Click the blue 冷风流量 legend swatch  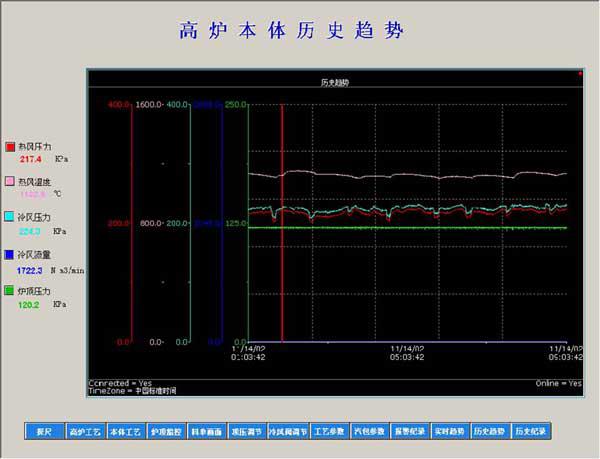coord(10,255)
